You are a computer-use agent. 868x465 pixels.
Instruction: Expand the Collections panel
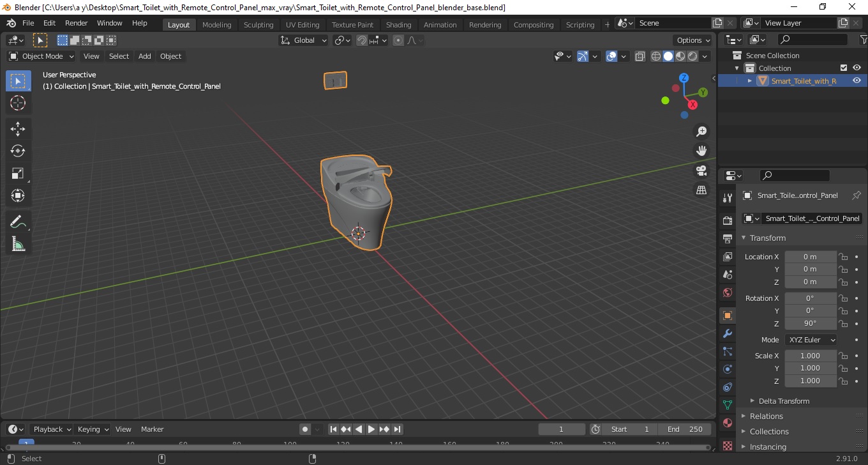pos(769,431)
